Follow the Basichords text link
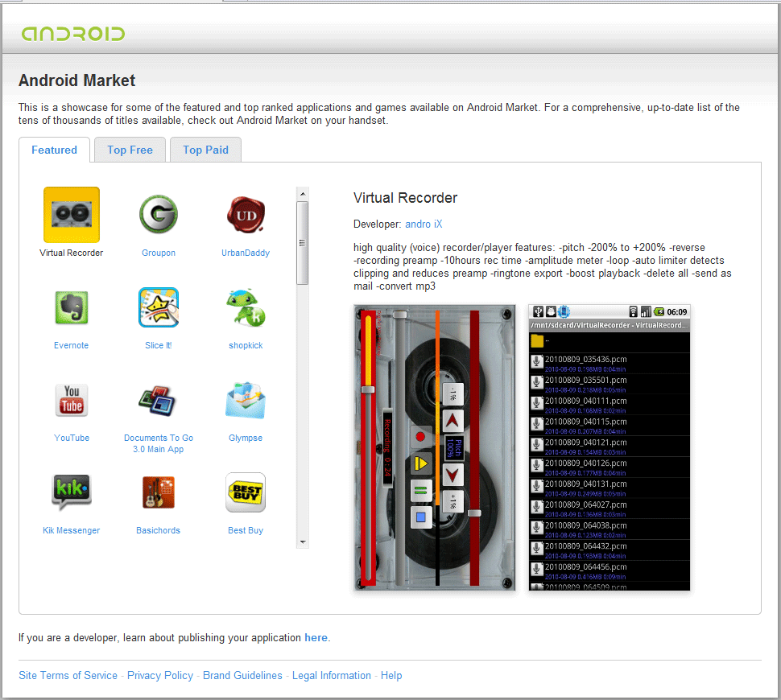781x700 pixels. click(x=159, y=531)
